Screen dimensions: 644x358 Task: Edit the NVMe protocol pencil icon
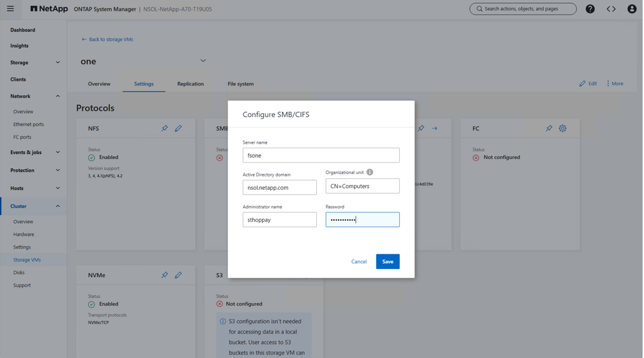178,275
